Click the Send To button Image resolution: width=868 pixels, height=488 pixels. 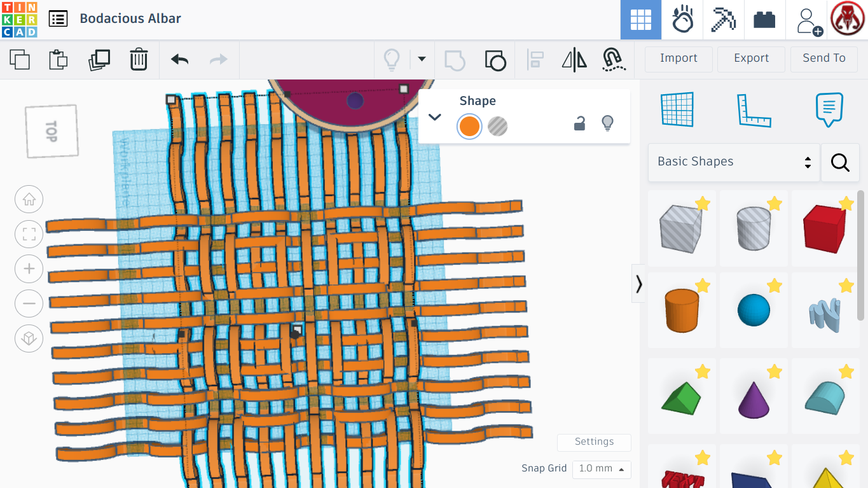pyautogui.click(x=824, y=59)
